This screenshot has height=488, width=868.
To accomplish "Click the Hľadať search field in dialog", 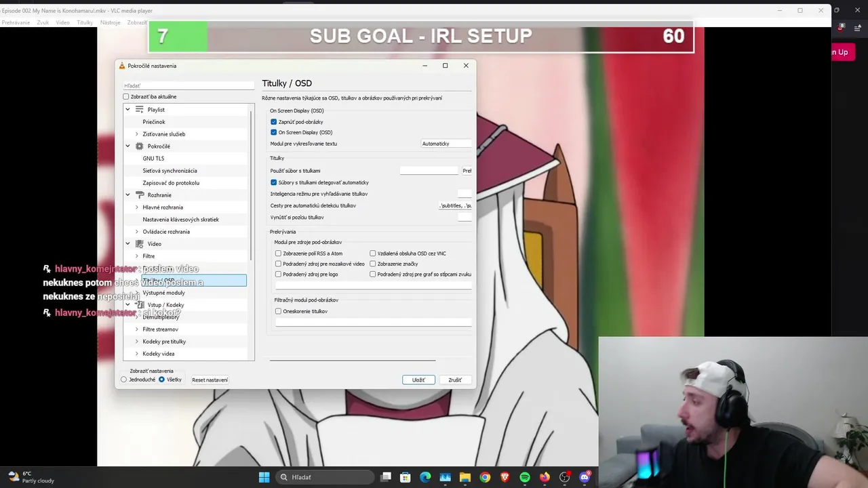I will tap(189, 86).
